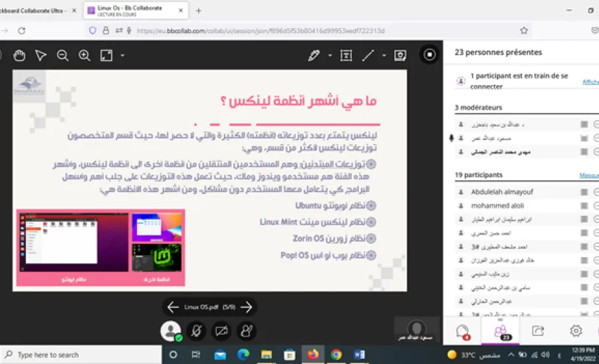Select participant Abdulelah almayouf
The height and width of the screenshot is (364, 599).
coord(502,192)
